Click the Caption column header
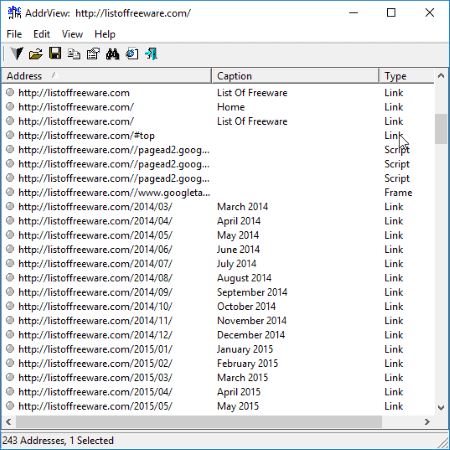This screenshot has height=450, width=450. pyautogui.click(x=295, y=76)
